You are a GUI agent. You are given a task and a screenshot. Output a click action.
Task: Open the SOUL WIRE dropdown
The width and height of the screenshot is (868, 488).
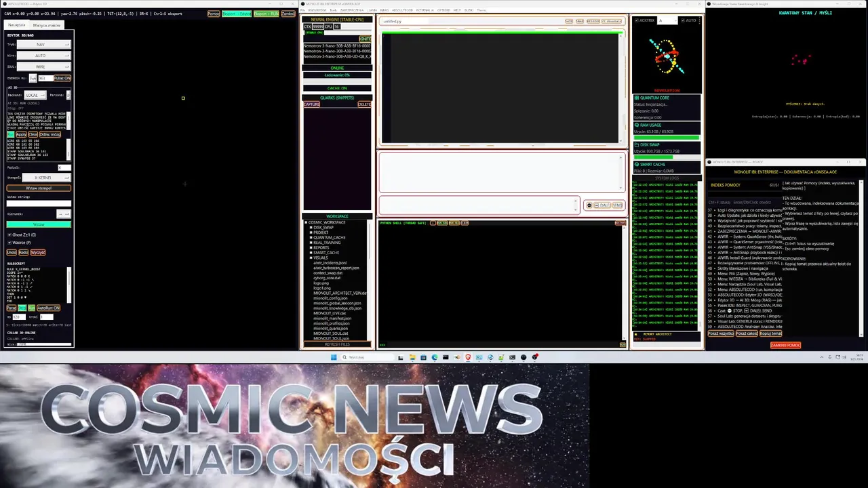point(43,66)
